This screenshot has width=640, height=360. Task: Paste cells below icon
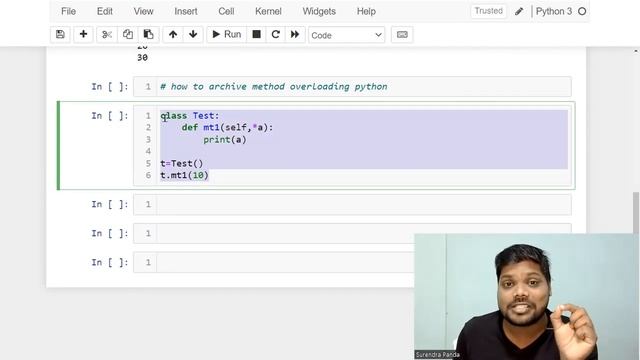click(149, 35)
